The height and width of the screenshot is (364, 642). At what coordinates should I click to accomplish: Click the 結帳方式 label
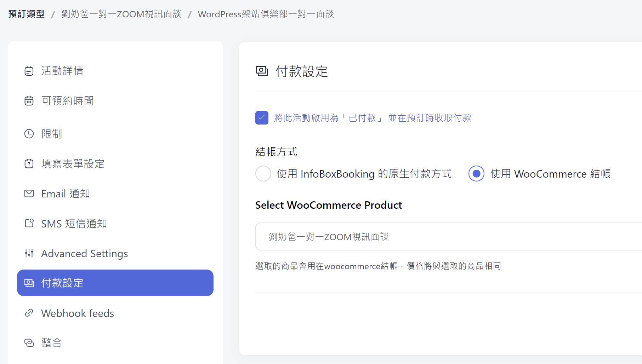[x=276, y=152]
